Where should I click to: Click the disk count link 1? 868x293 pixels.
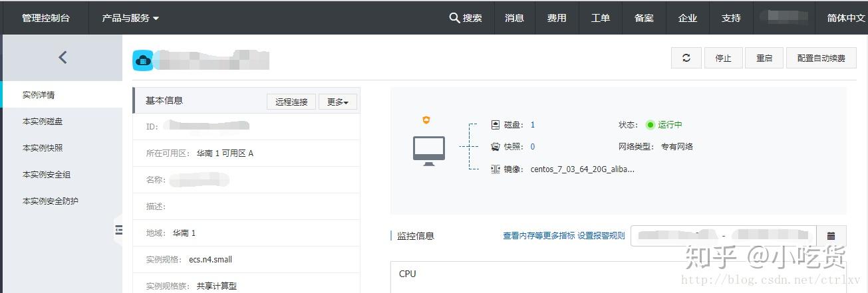(533, 125)
